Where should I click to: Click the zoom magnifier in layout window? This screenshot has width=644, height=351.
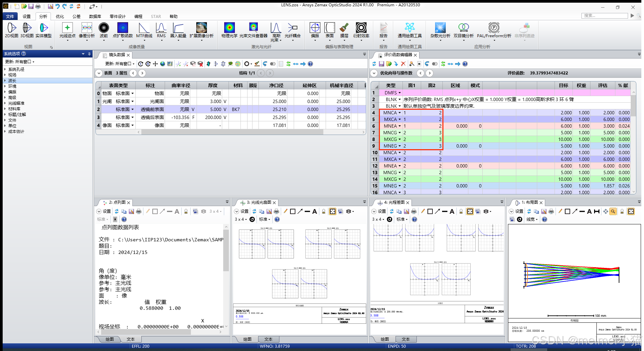(613, 211)
